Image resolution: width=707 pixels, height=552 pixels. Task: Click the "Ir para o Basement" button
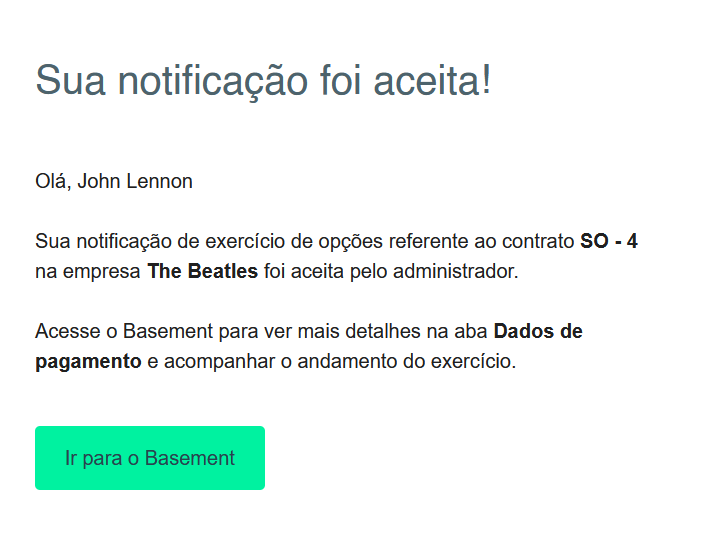tap(150, 458)
